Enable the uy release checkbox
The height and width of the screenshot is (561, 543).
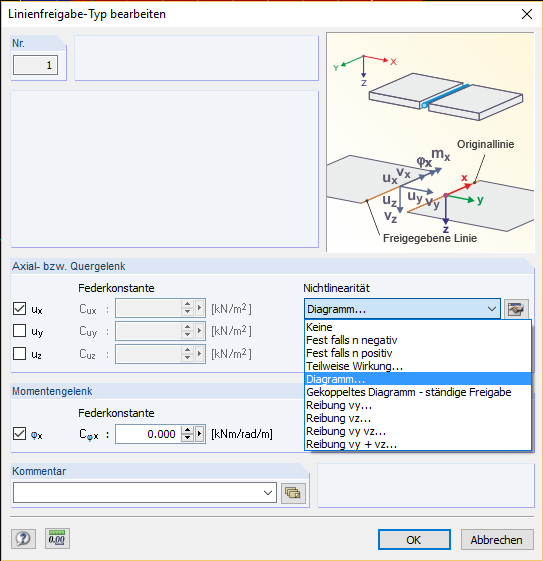(19, 331)
